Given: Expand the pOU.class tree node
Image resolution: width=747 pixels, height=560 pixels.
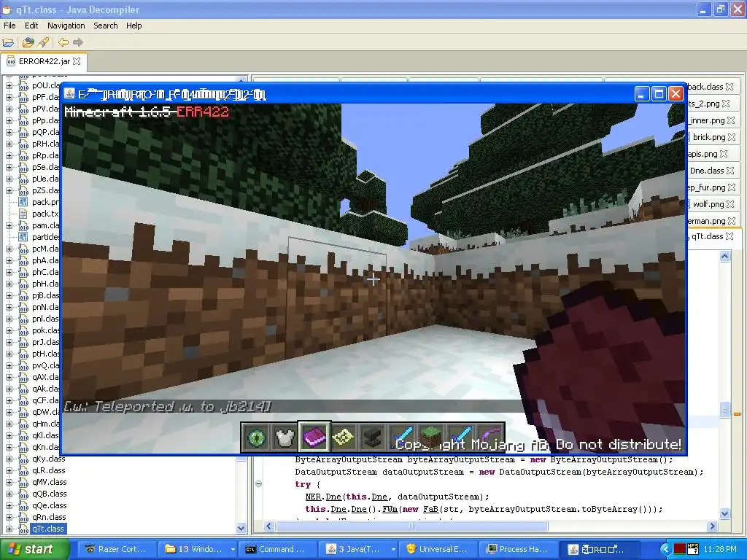Looking at the screenshot, I should (9, 86).
